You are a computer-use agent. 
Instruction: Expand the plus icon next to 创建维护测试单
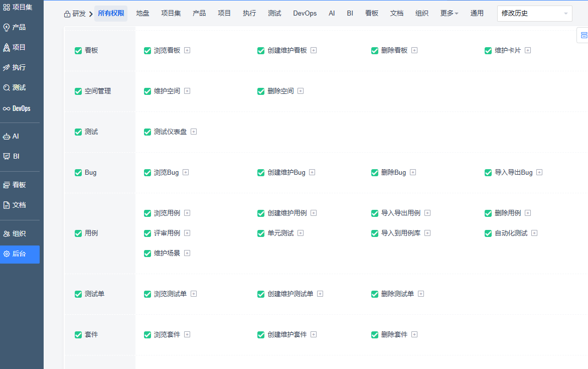(320, 294)
